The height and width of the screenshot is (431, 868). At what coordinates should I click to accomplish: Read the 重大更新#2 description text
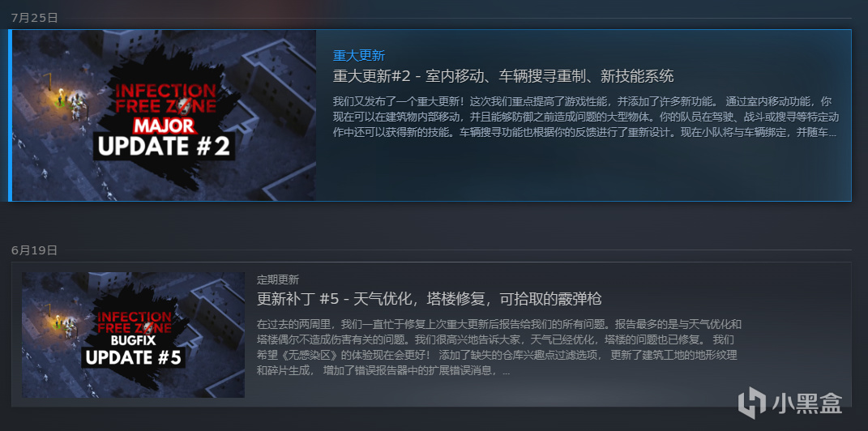coord(586,117)
